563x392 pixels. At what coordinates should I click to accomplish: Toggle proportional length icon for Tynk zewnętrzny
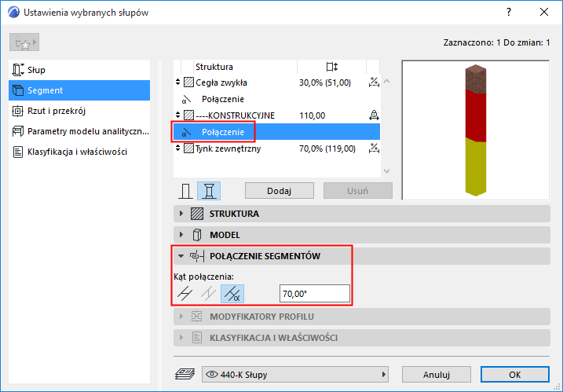coord(374,148)
